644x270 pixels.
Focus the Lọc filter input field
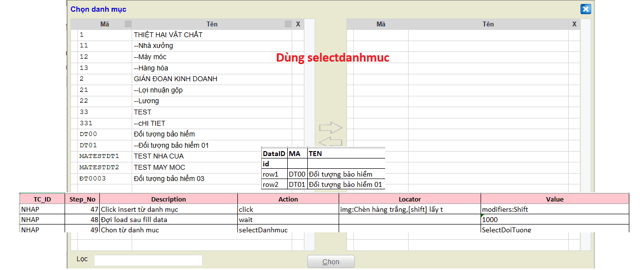(x=148, y=260)
